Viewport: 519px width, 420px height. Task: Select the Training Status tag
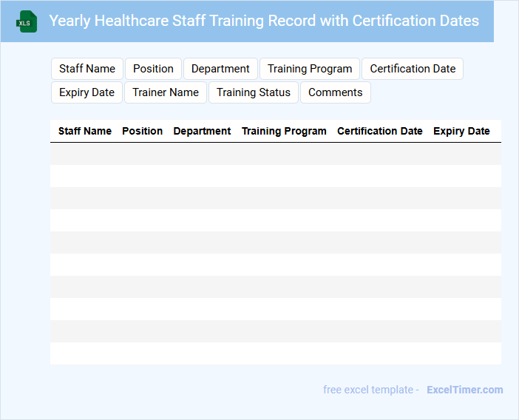254,92
